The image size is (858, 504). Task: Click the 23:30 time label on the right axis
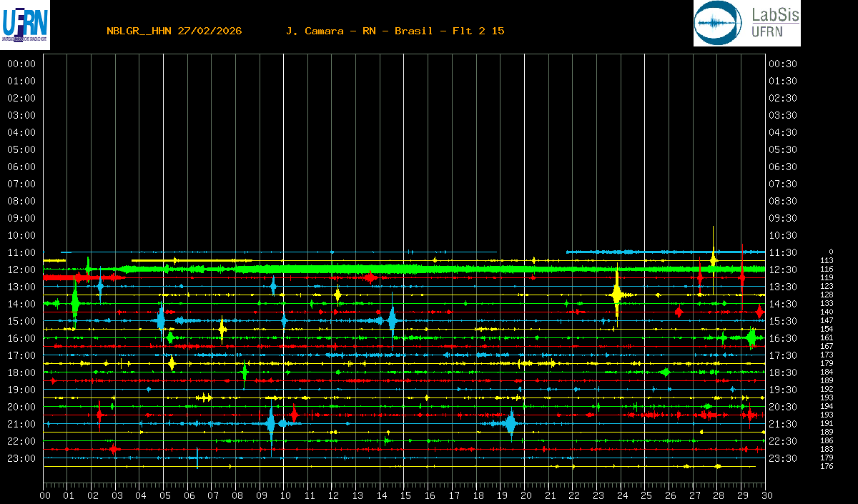click(783, 458)
